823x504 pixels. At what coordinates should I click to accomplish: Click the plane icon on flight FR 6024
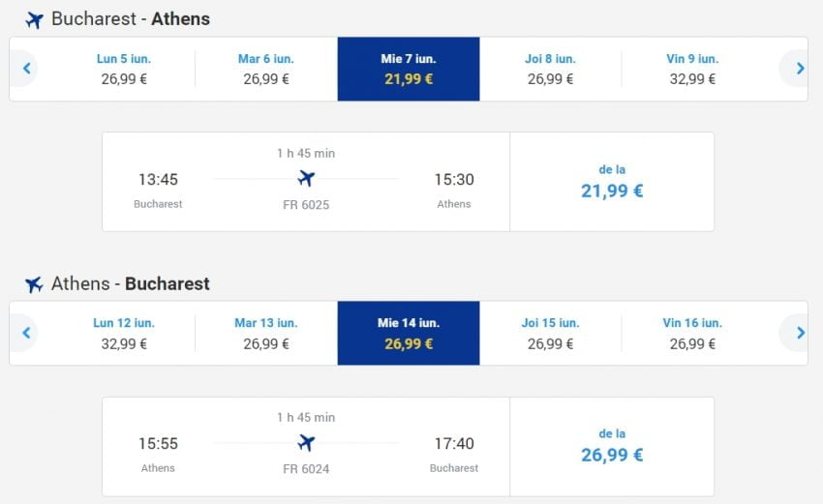click(x=306, y=443)
